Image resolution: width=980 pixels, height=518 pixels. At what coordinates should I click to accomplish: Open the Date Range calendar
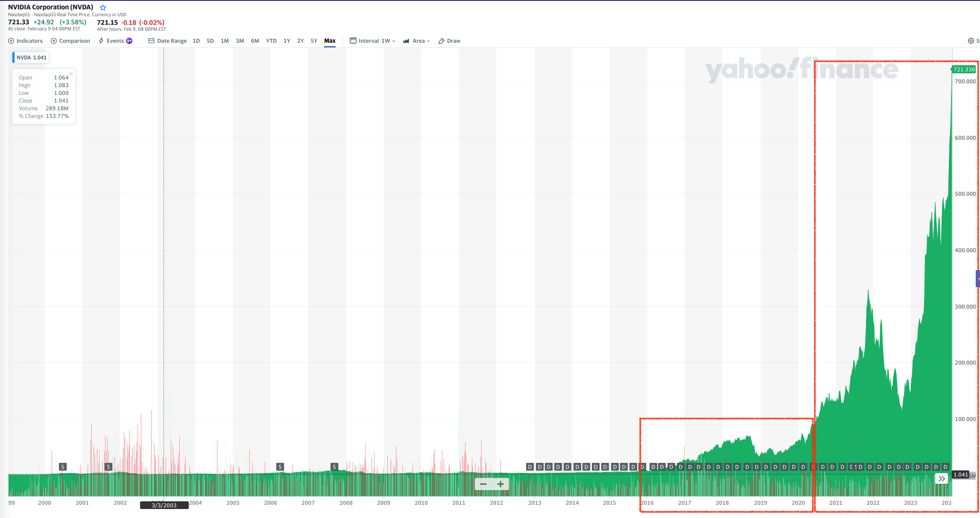point(151,41)
